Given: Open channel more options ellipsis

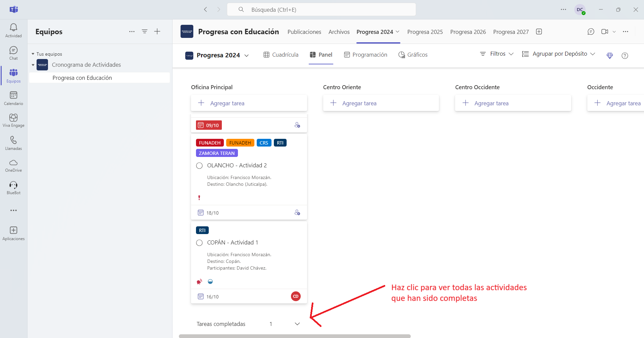Looking at the screenshot, I should tap(626, 32).
